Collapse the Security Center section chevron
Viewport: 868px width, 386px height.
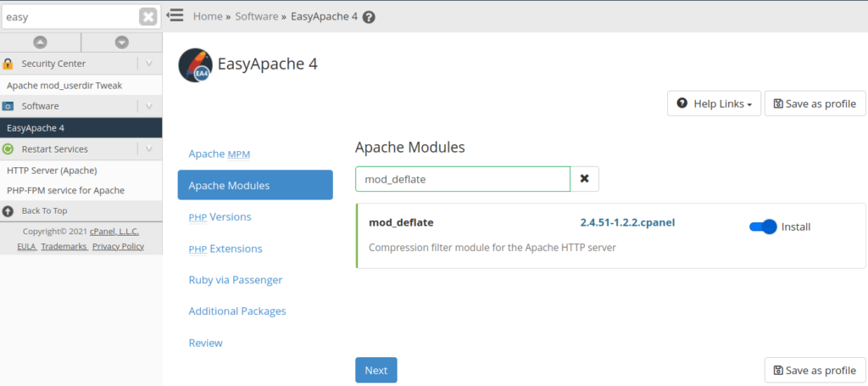pos(148,64)
